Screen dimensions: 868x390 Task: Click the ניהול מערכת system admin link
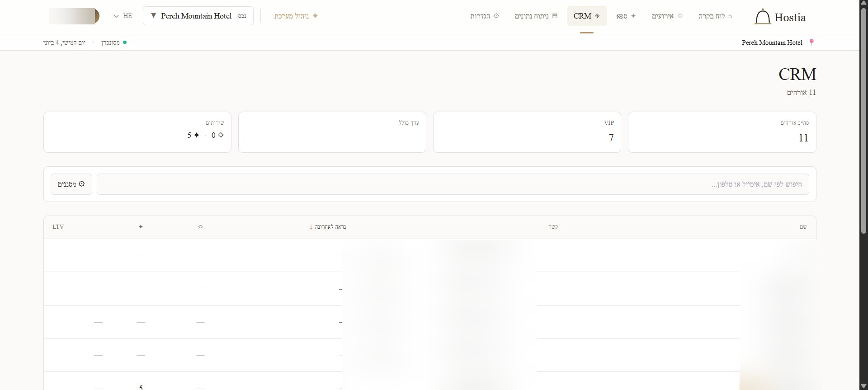[296, 16]
